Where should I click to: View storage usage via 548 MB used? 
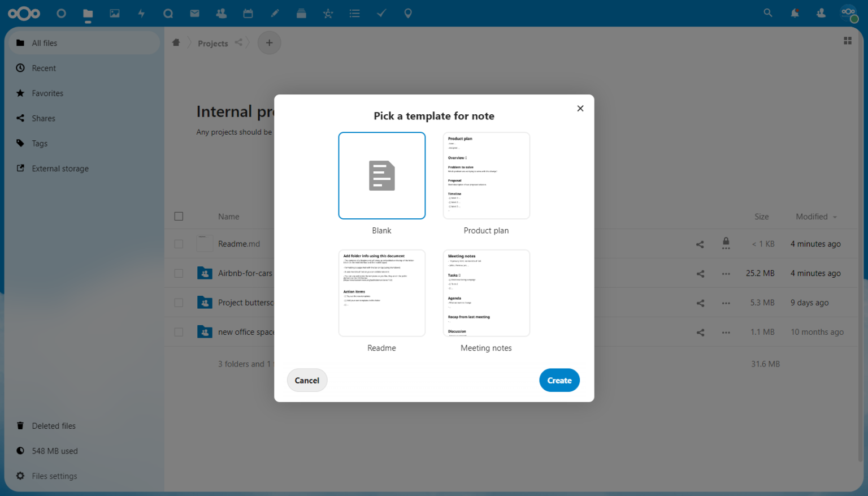pos(54,451)
